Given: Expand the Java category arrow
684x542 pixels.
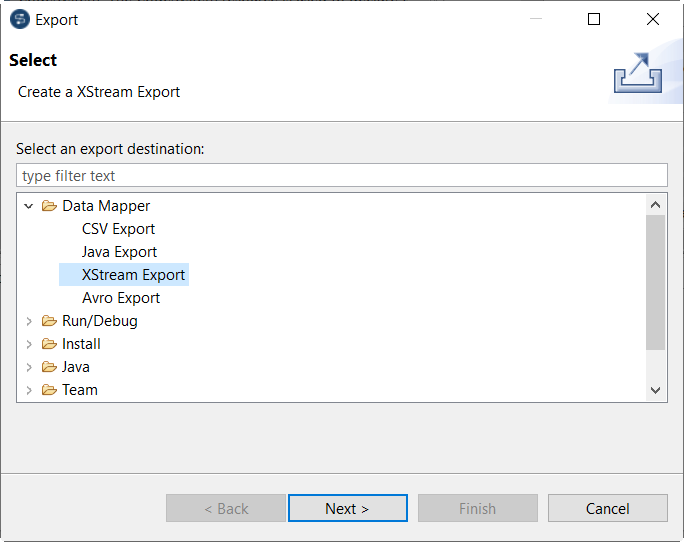Looking at the screenshot, I should point(29,367).
